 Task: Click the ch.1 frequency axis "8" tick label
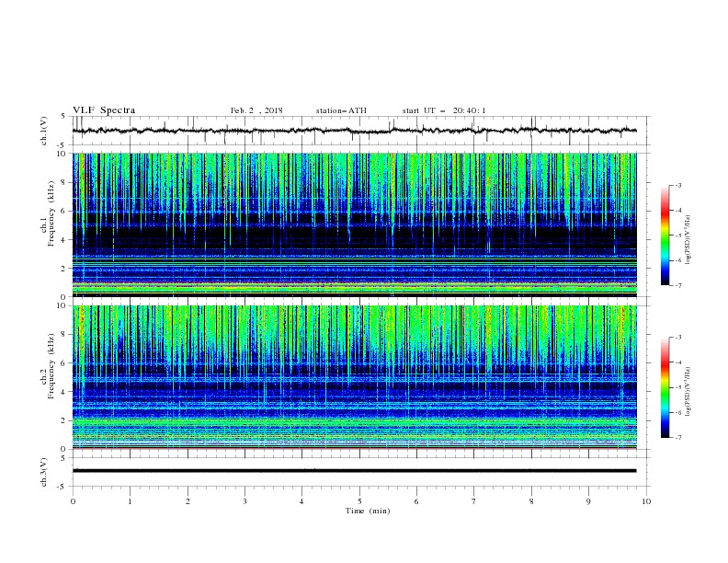pos(63,182)
